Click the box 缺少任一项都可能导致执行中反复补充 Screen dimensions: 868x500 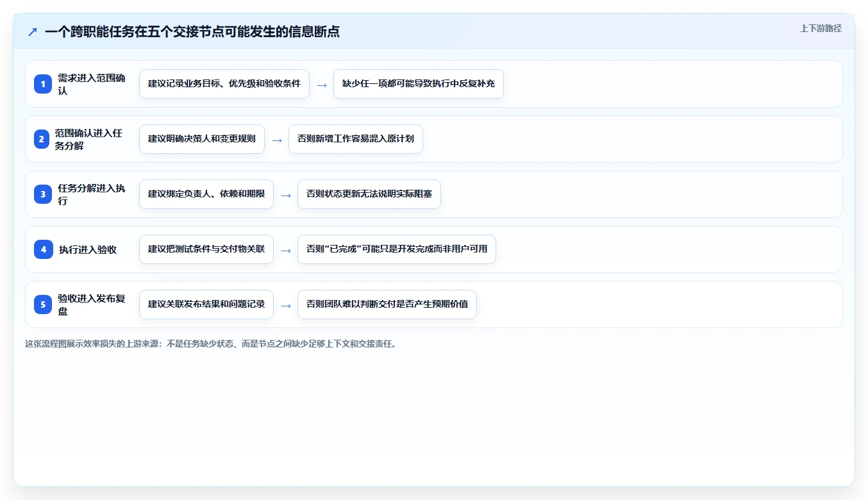click(x=419, y=84)
